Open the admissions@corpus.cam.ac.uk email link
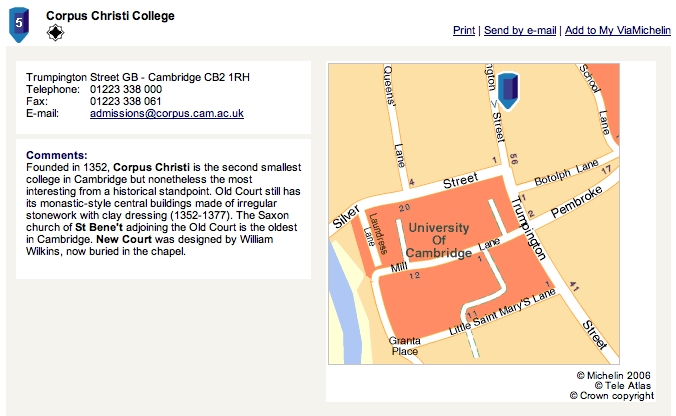This screenshot has width=676, height=416. pos(167,113)
